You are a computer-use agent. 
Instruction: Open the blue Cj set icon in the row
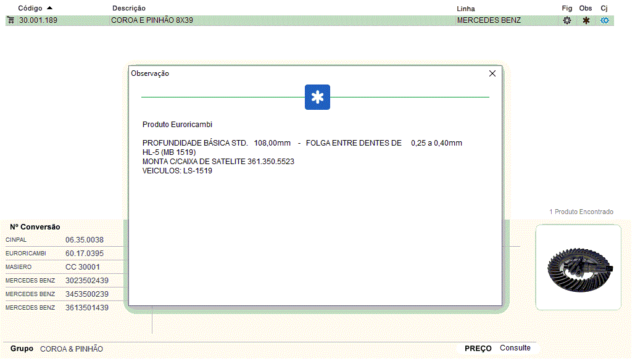pyautogui.click(x=605, y=20)
